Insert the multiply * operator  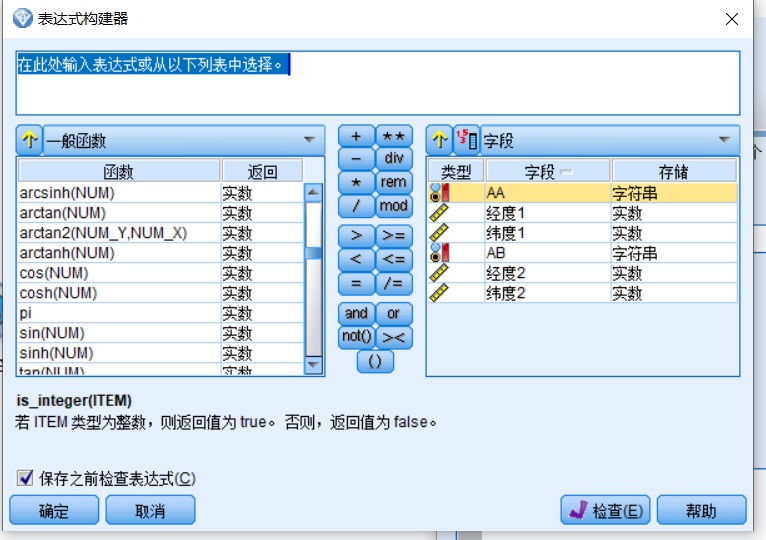(356, 182)
